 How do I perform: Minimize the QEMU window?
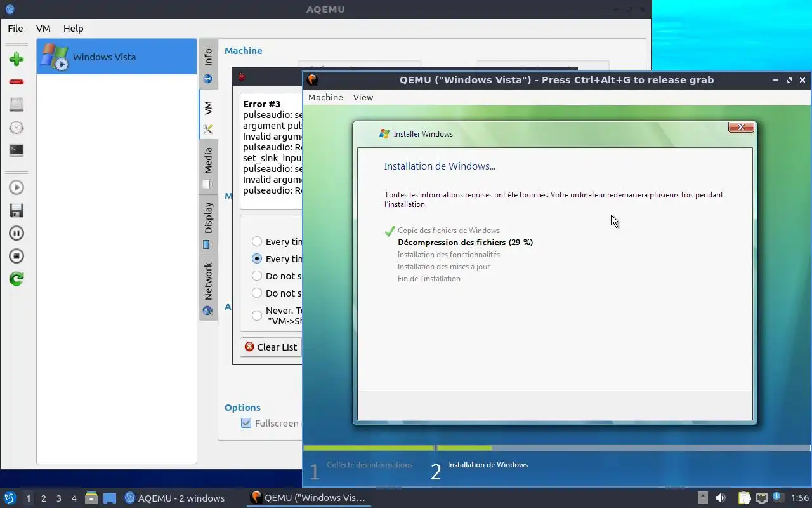click(x=776, y=80)
